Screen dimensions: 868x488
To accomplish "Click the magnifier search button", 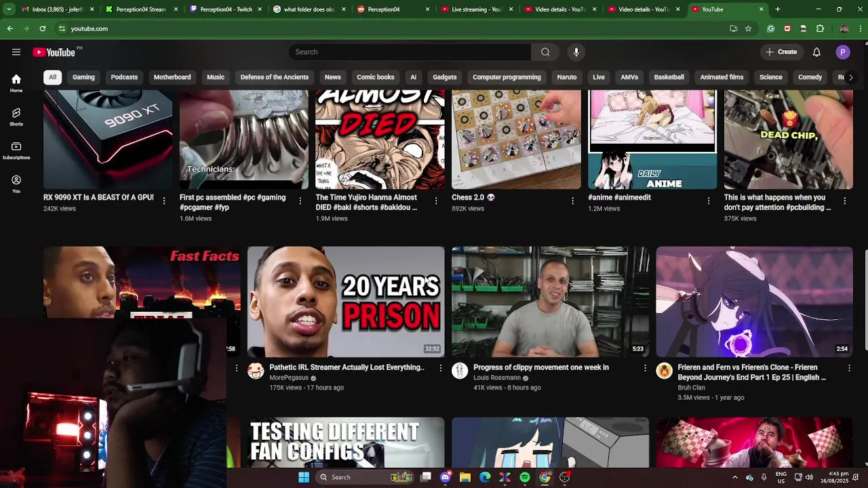I will tap(545, 52).
